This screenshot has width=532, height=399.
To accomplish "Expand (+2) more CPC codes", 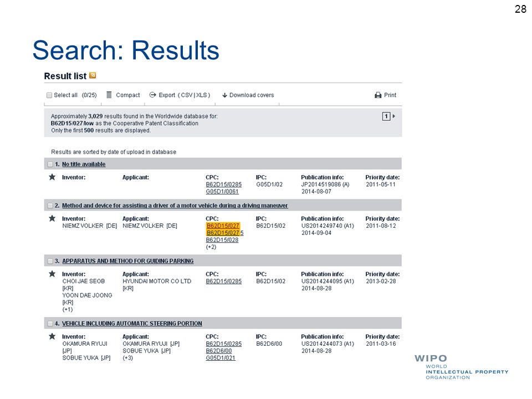I will click(x=211, y=247).
